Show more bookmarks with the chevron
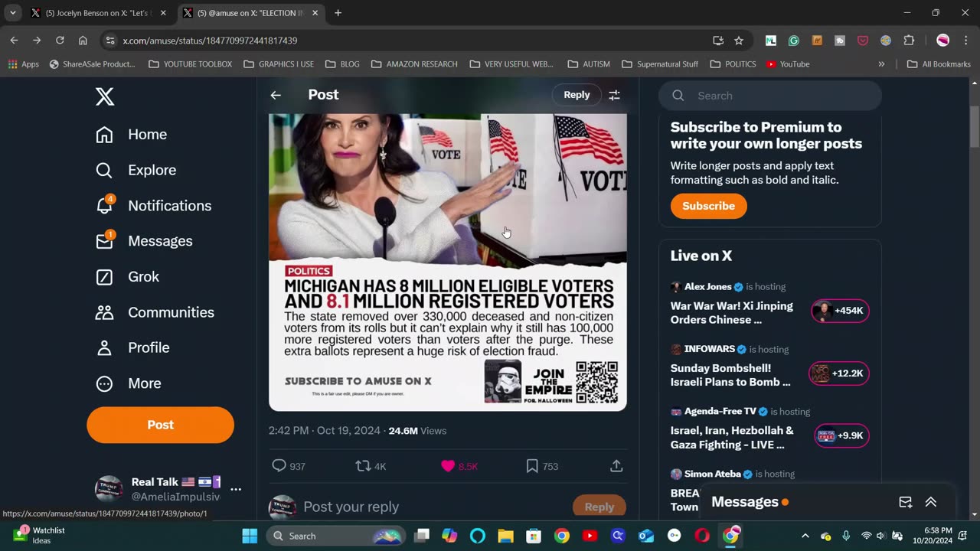The width and height of the screenshot is (980, 551). [x=881, y=64]
